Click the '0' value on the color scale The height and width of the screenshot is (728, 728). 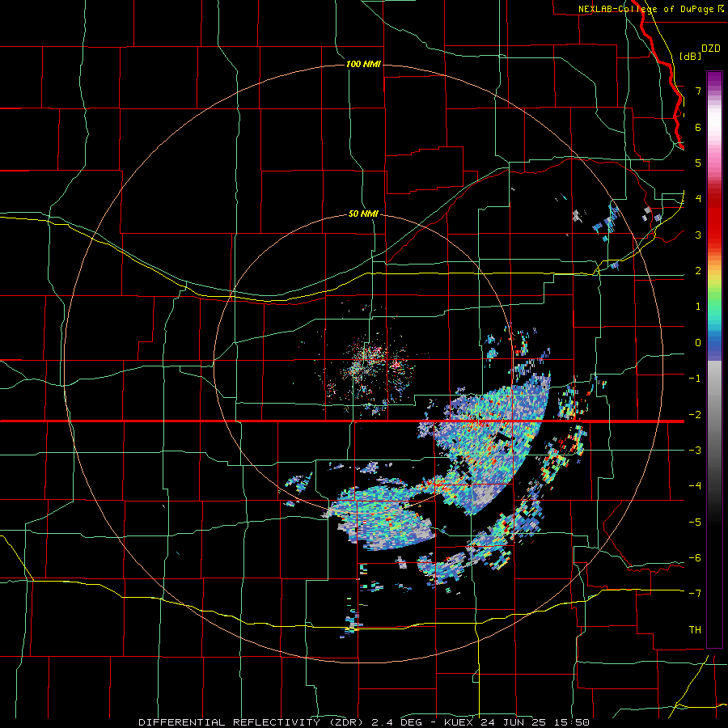tap(698, 343)
